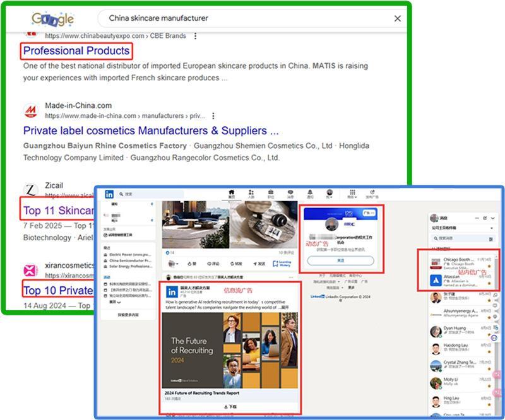Collapse the messaging panel with chevron

(x=493, y=218)
